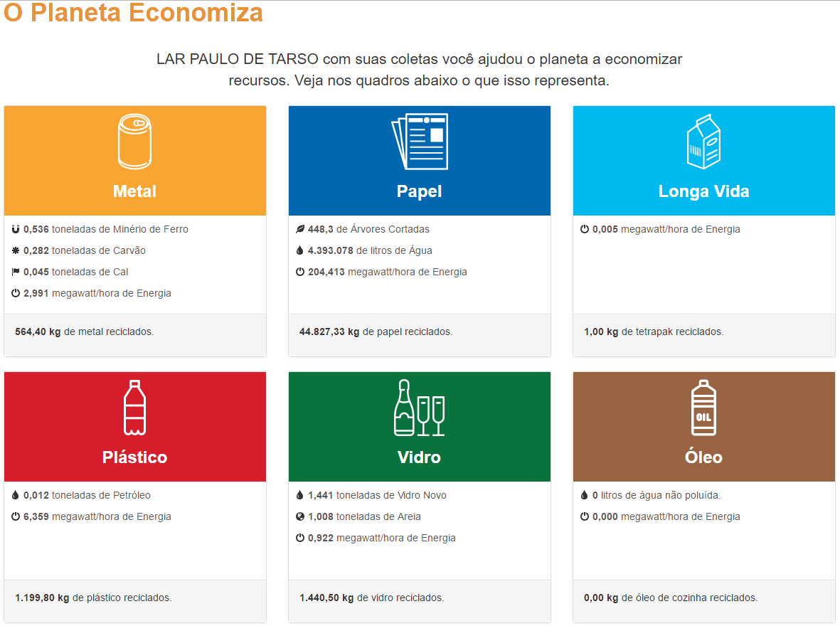Click the wine bottle and glasses icon
Screen dimensions: 840x626
(x=420, y=408)
